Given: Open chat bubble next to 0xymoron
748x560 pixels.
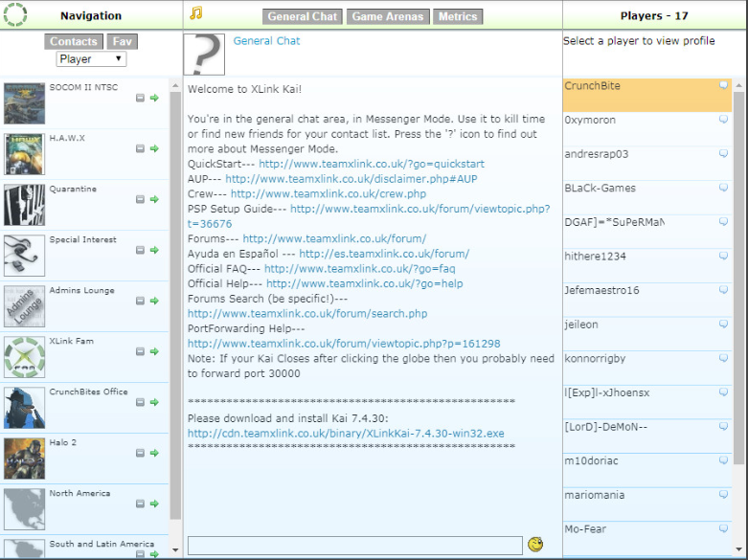Looking at the screenshot, I should [724, 120].
